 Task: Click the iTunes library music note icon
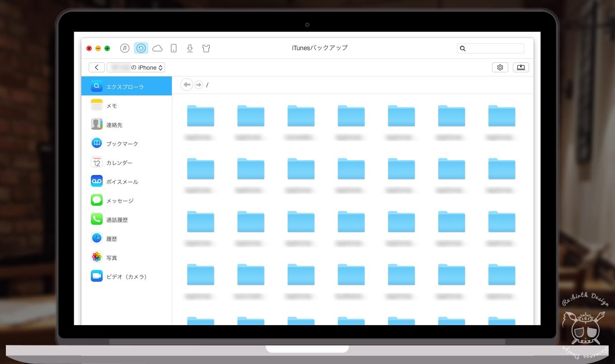pos(125,48)
